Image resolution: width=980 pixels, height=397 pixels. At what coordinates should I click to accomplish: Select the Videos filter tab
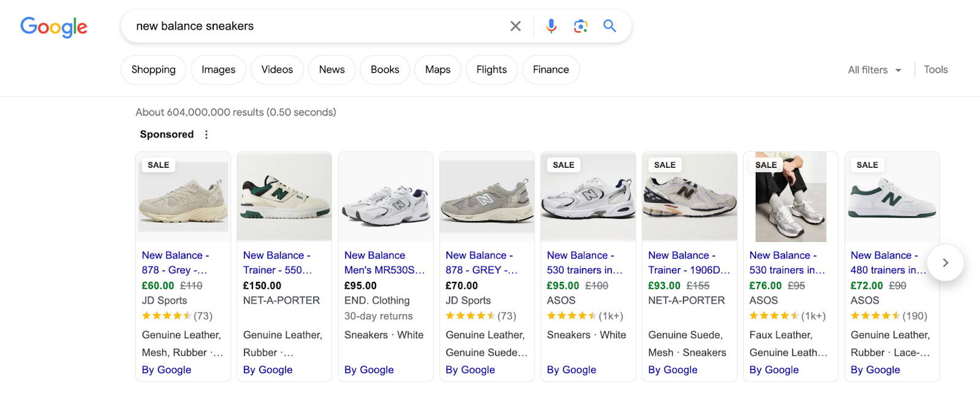[277, 70]
